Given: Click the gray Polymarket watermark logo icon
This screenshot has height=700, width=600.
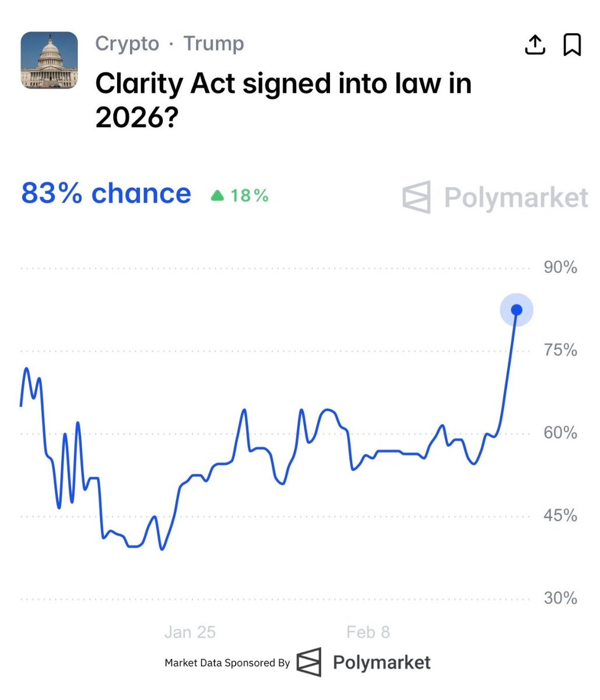Looking at the screenshot, I should coord(417,197).
